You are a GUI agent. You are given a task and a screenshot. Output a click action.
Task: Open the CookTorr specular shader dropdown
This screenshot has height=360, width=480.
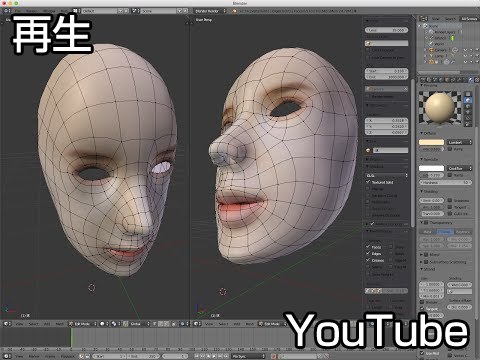[x=459, y=168]
